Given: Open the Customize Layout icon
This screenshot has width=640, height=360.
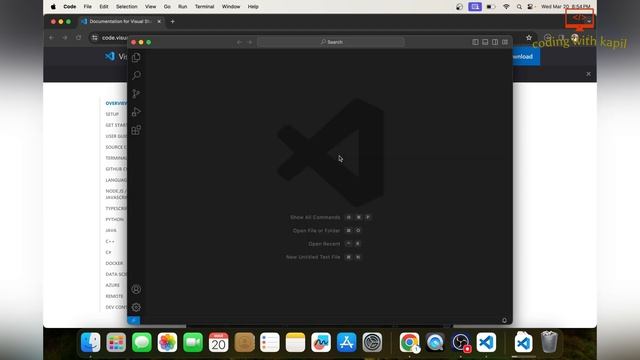Looking at the screenshot, I should pos(505,42).
